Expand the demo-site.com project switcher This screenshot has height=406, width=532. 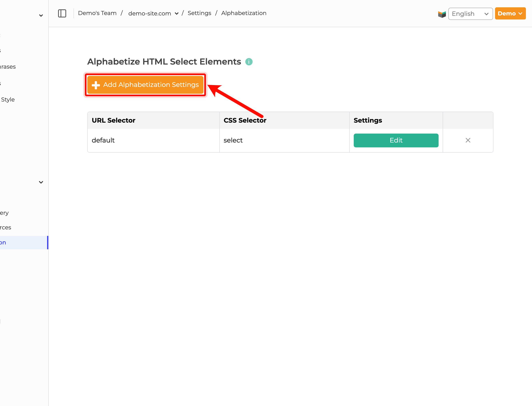(x=153, y=14)
